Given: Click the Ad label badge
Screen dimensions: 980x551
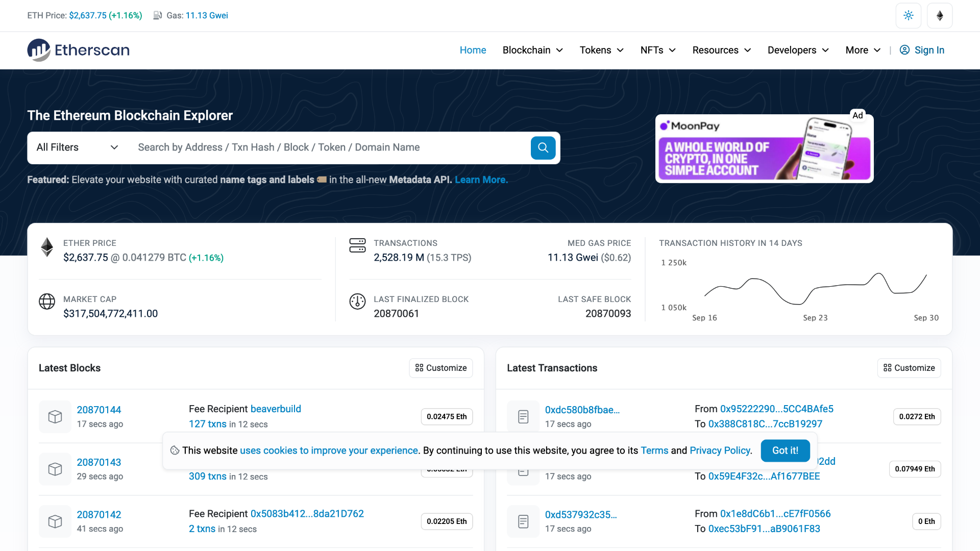Looking at the screenshot, I should coord(857,115).
